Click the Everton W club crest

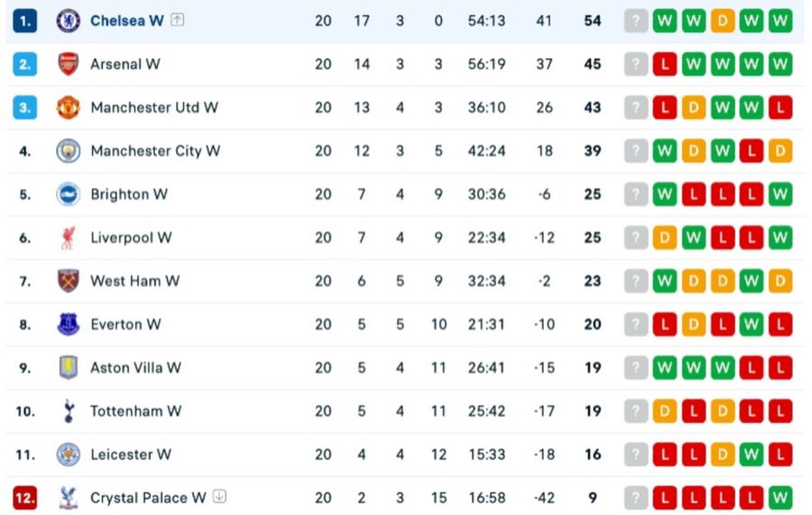click(69, 324)
